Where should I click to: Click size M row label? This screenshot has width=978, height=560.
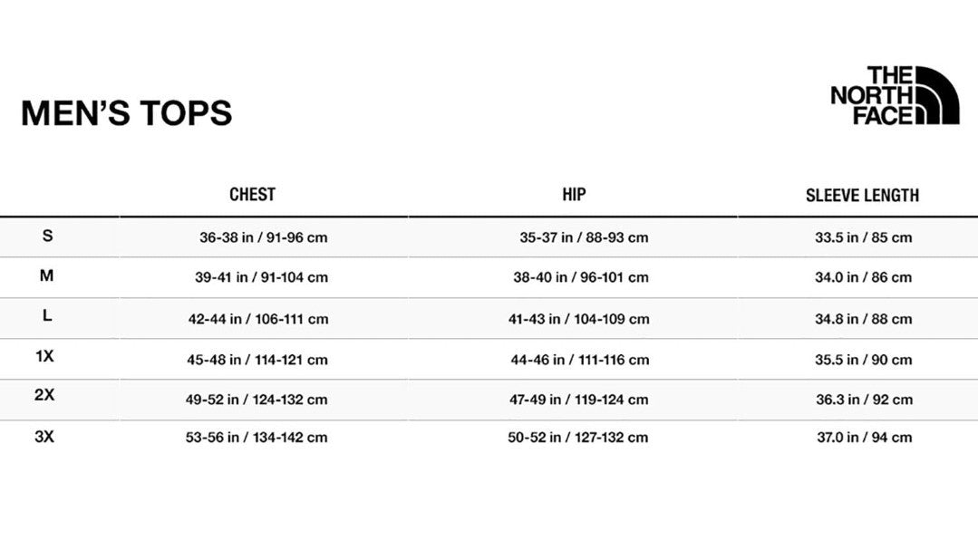point(47,275)
